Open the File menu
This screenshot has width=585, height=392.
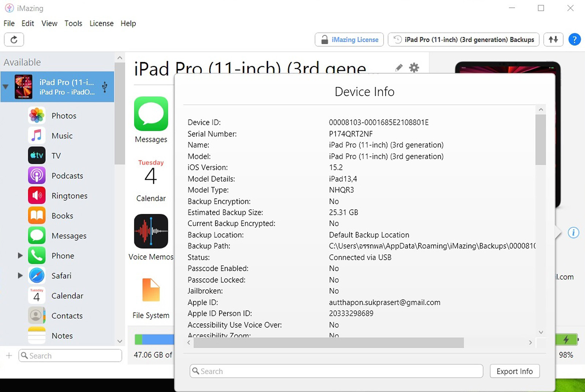(9, 23)
